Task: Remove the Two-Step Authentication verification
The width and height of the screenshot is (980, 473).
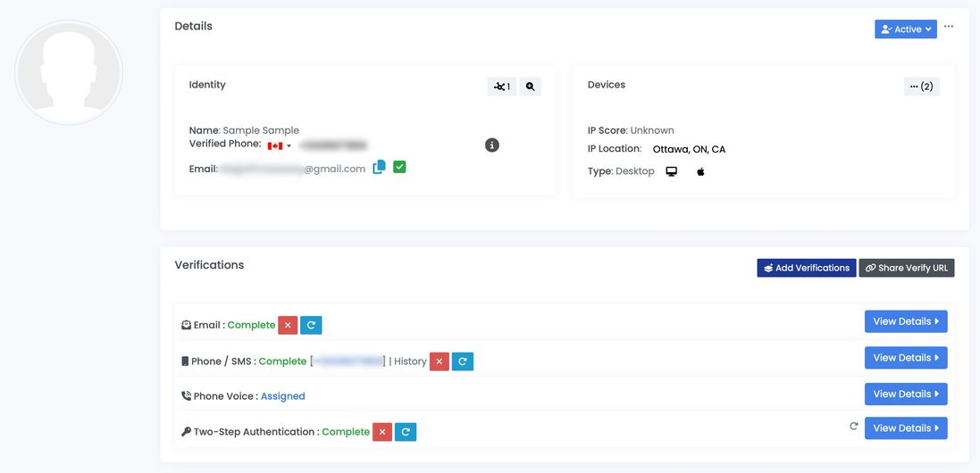Action: tap(382, 432)
